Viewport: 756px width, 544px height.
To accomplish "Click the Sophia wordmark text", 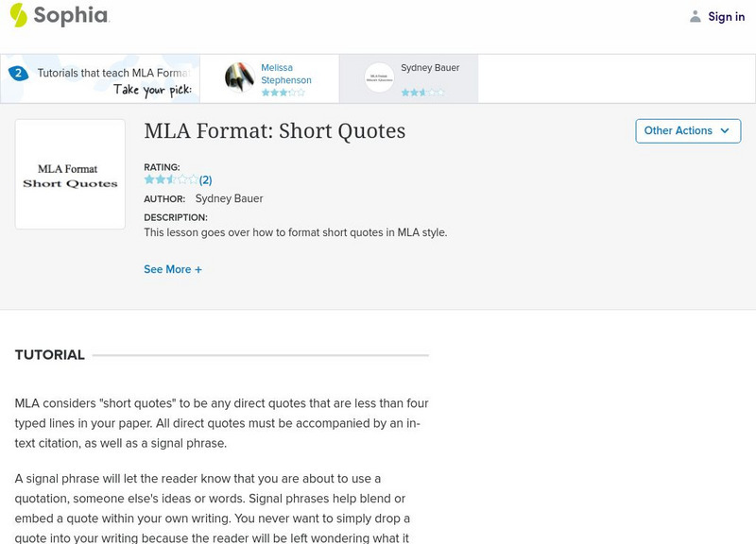I will [x=71, y=16].
